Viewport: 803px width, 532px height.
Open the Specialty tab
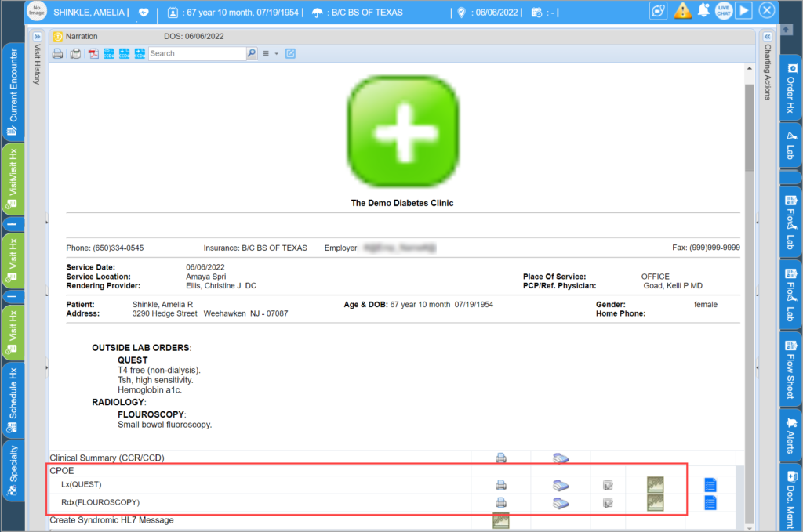coord(13,471)
